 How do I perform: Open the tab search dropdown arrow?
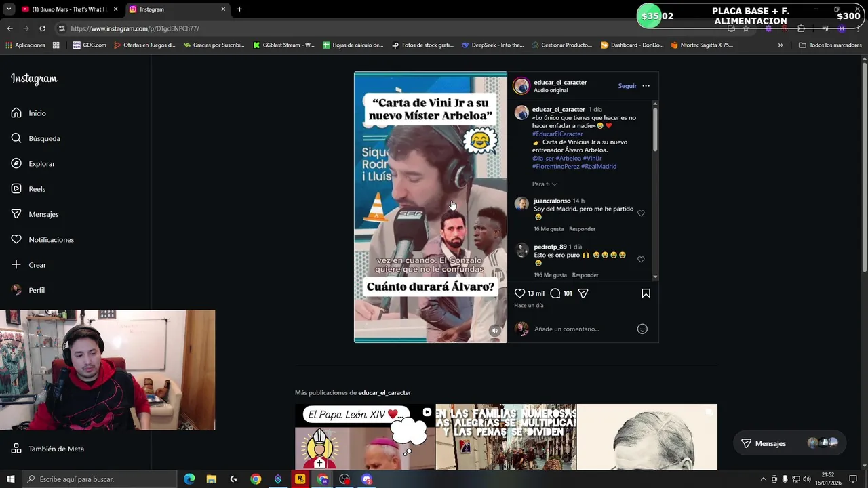coord(8,9)
